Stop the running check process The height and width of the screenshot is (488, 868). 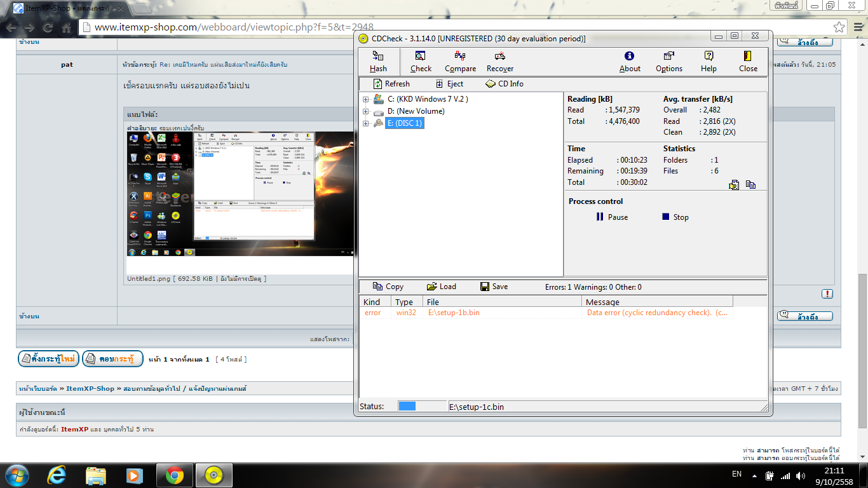pyautogui.click(x=675, y=217)
